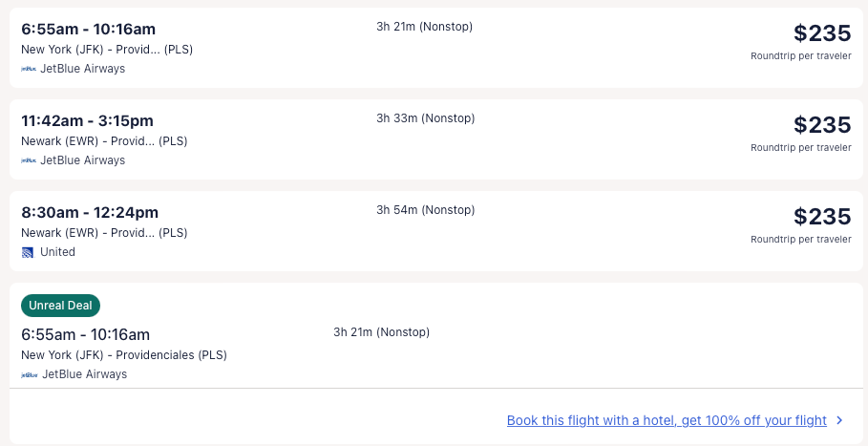Select the $235 price on the 11:42am flight
Viewport: 868px width, 446px height.
click(821, 125)
